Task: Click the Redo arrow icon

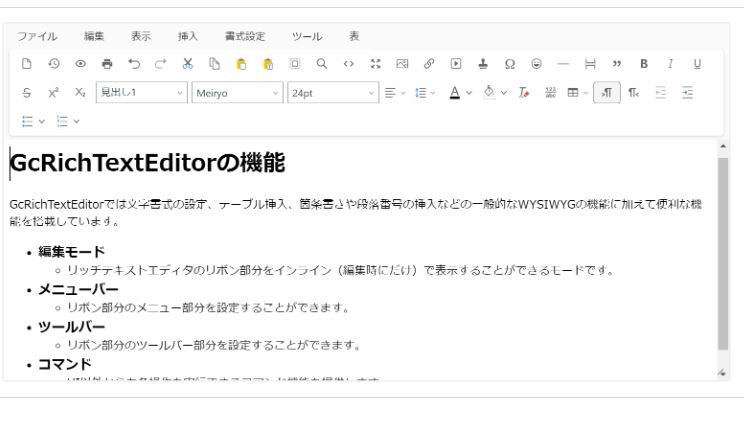Action: click(161, 64)
